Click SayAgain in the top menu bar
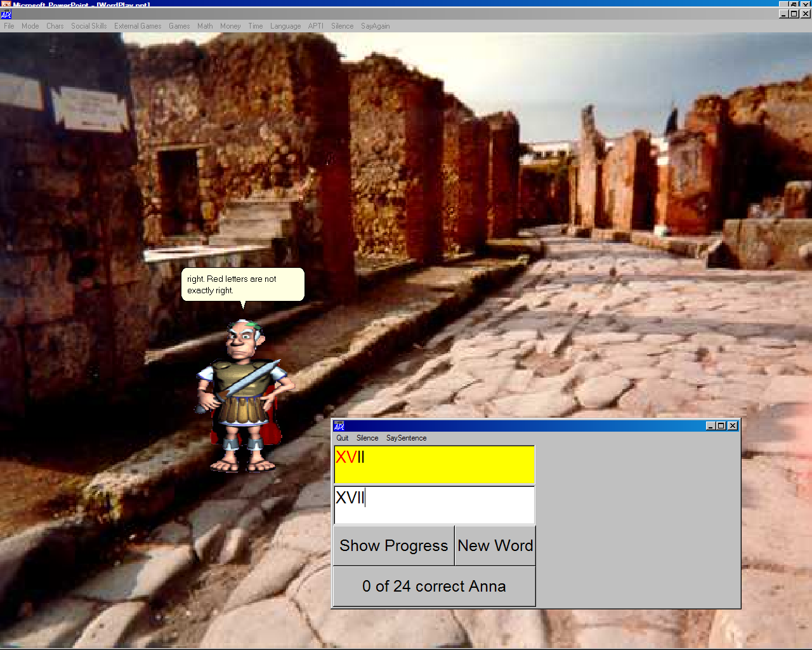Image resolution: width=812 pixels, height=650 pixels. coord(376,26)
